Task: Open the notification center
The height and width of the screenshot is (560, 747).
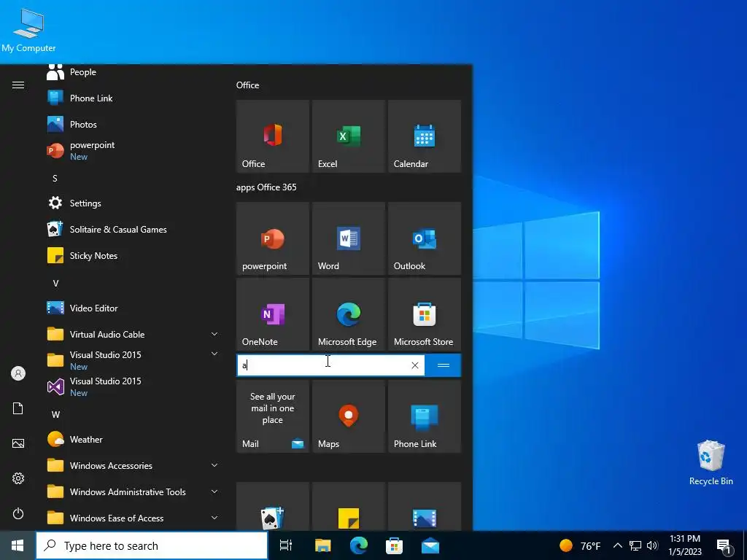Action: tap(724, 545)
